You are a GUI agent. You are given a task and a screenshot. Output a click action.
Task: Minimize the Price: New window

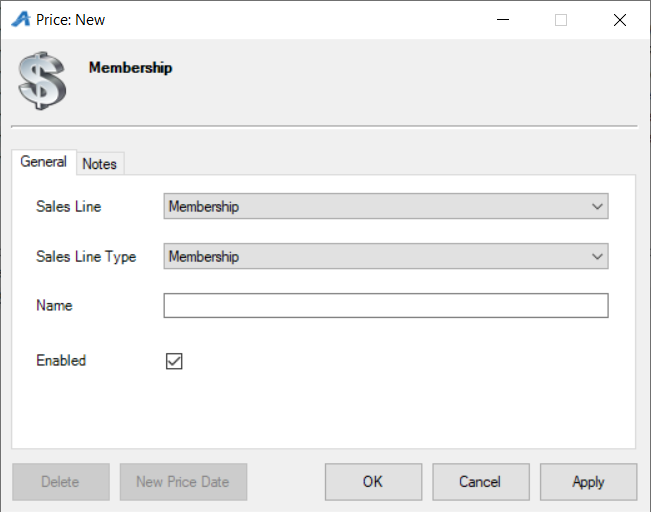click(503, 20)
